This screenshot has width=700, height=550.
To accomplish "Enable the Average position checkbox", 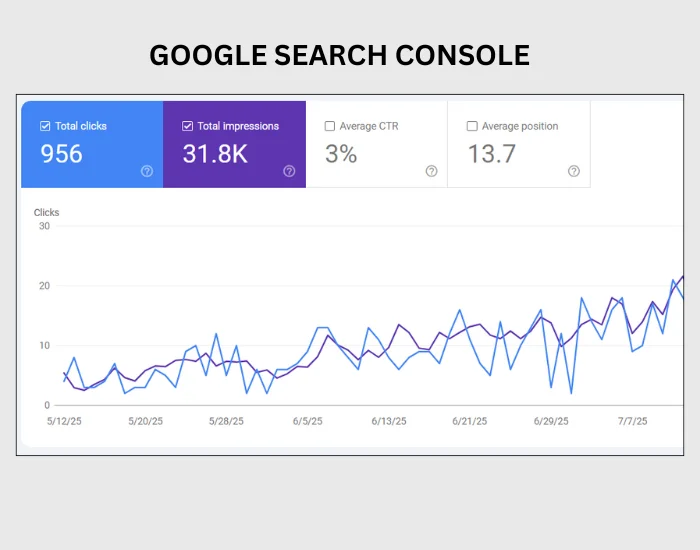I will pos(472,126).
